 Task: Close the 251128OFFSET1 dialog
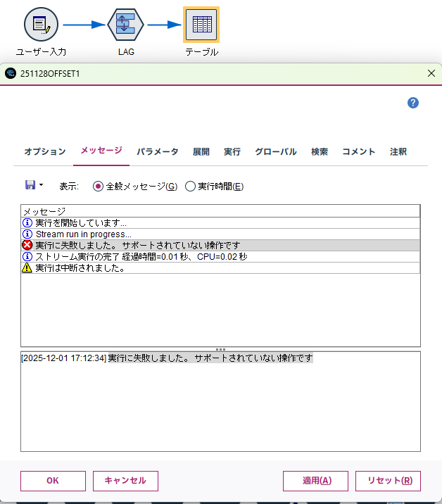(431, 73)
